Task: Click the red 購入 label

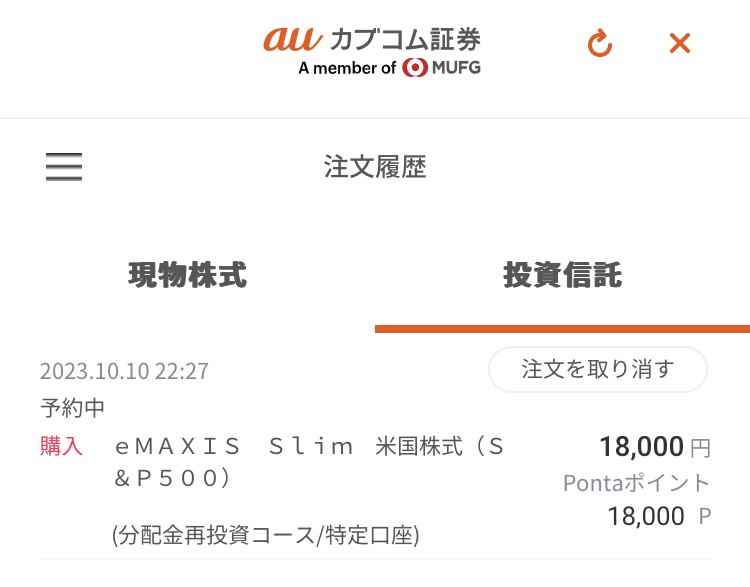Action: 62,446
